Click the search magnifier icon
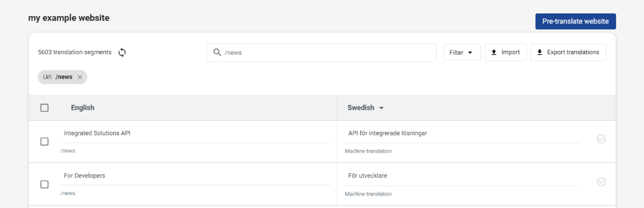 217,52
